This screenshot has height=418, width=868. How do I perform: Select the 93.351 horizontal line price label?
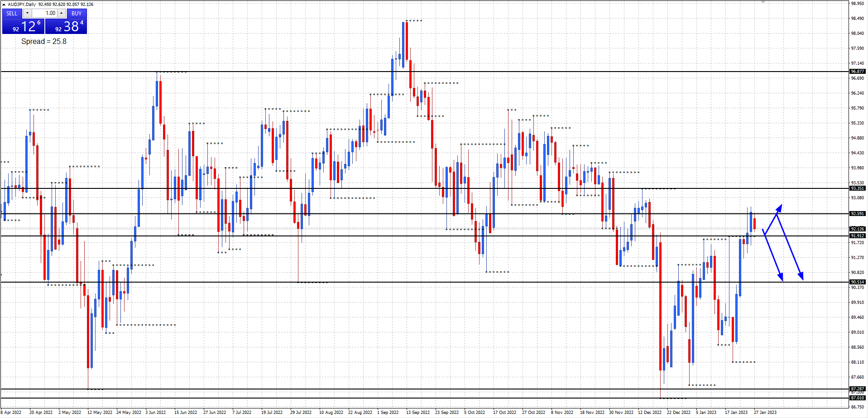[x=857, y=188]
